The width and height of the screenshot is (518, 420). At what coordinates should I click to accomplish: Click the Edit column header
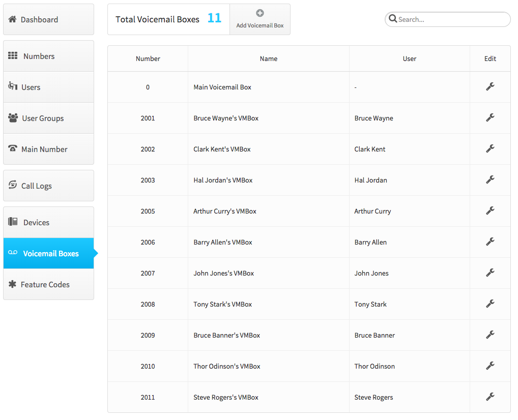(x=490, y=59)
